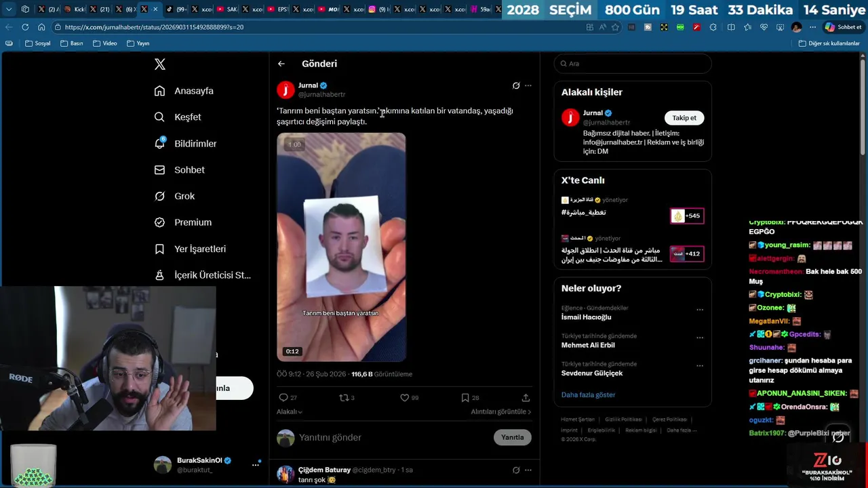Switch to the Kick browser tab
868x488 pixels.
[75, 9]
